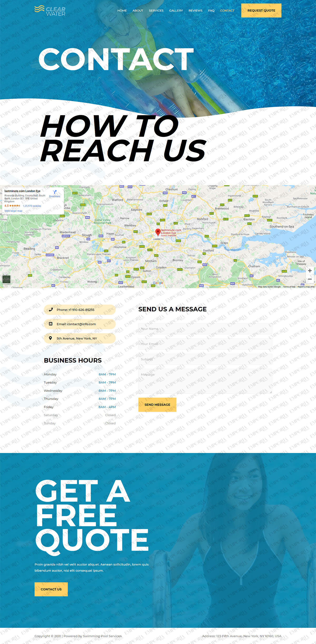Click the Directions arrow icon on map card
Screen dimensions: 316x644
pos(55,192)
